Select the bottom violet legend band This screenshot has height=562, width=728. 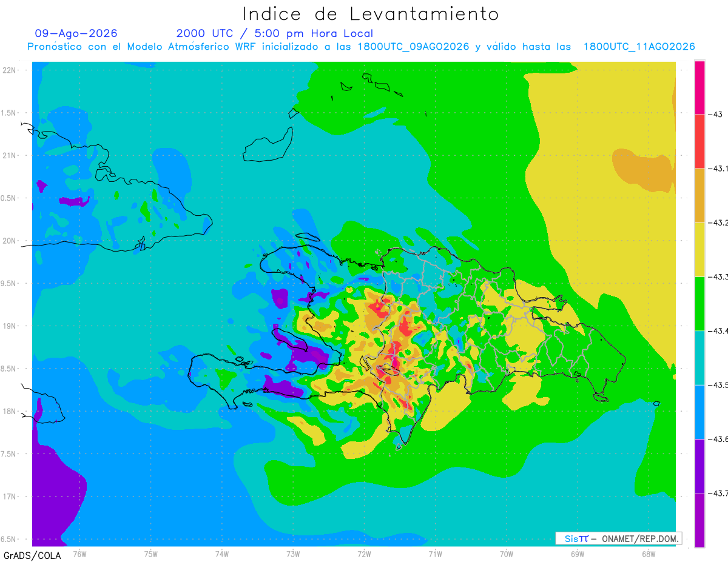click(699, 520)
